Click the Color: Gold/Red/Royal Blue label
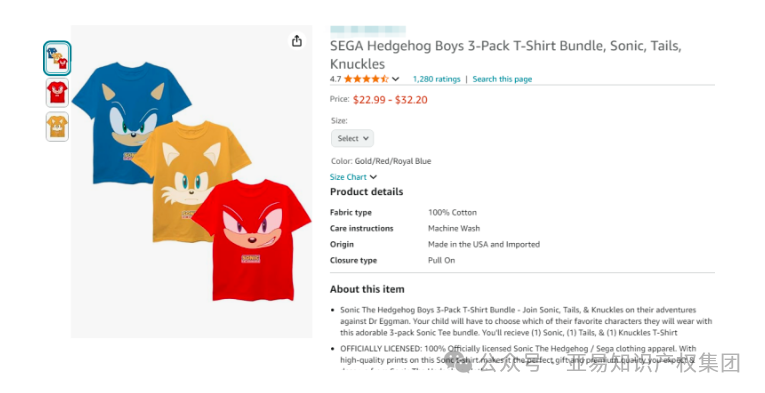Viewport: 765px width, 393px height. (x=381, y=161)
